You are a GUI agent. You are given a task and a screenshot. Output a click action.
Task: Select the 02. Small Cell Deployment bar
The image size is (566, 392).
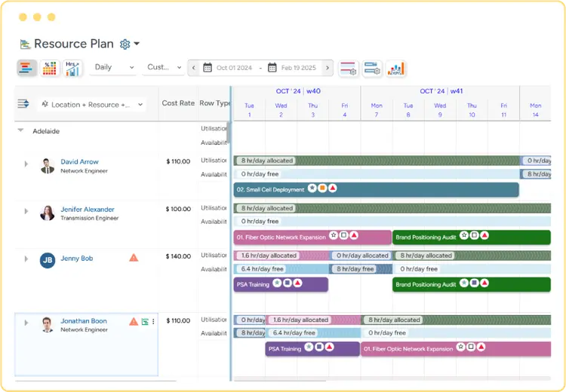pos(376,189)
